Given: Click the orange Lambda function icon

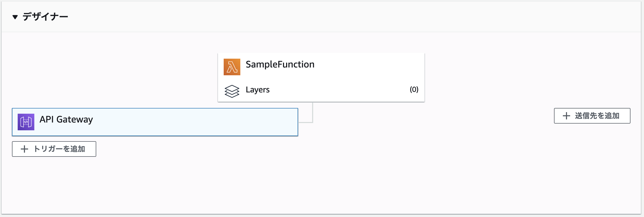Looking at the screenshot, I should pyautogui.click(x=232, y=67).
